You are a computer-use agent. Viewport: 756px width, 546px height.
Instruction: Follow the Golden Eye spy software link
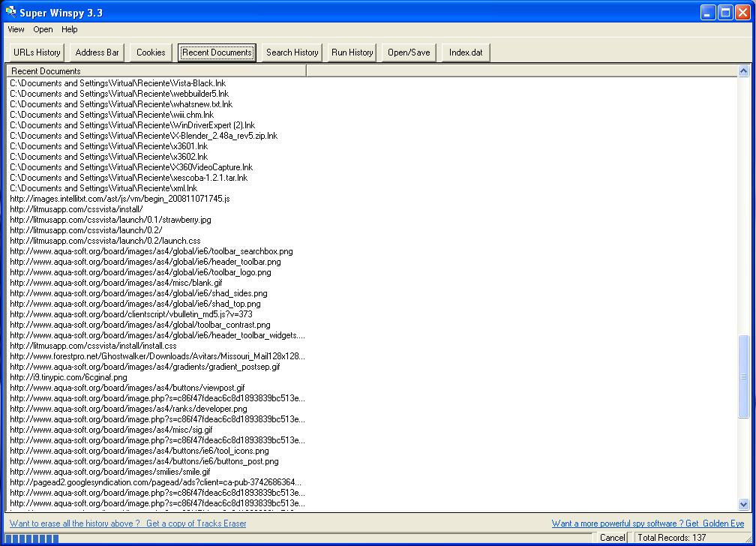point(648,523)
